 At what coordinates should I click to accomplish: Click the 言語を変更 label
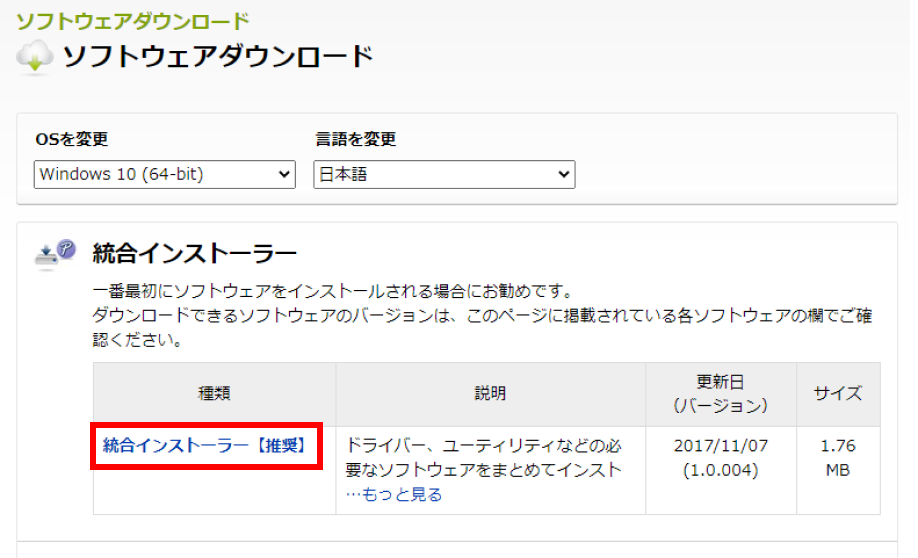coord(355,139)
